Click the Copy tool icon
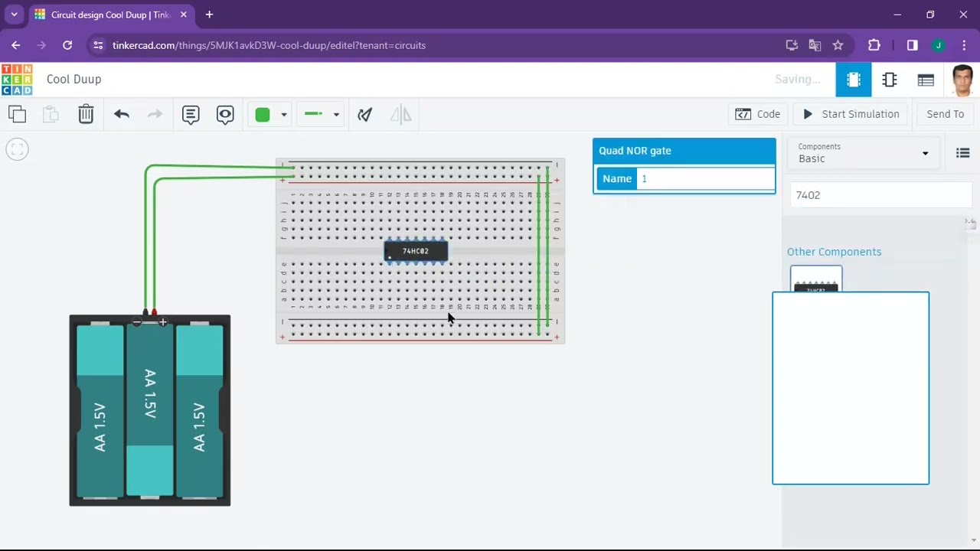The width and height of the screenshot is (980, 551). click(x=17, y=114)
